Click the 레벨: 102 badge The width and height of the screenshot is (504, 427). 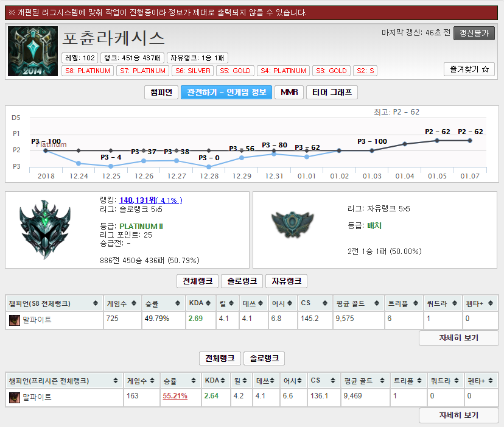click(x=80, y=58)
